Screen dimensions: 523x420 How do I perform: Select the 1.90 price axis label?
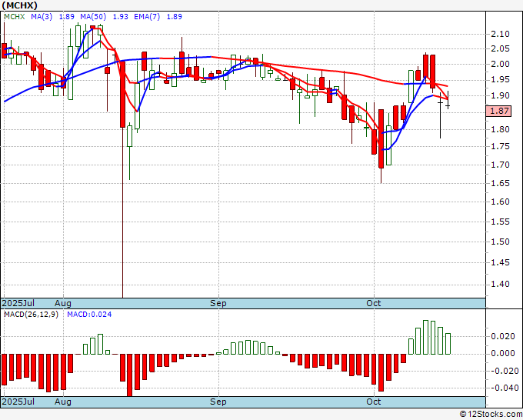pyautogui.click(x=501, y=95)
